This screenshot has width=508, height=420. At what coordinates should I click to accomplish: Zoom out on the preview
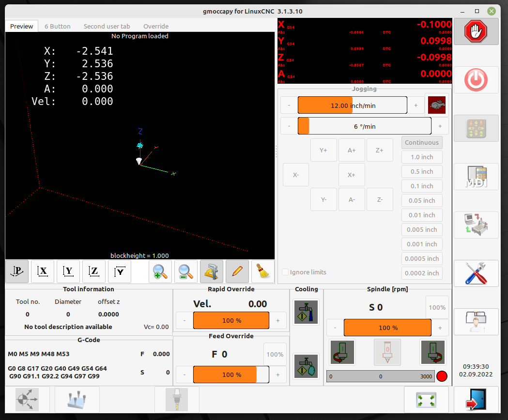coord(185,271)
